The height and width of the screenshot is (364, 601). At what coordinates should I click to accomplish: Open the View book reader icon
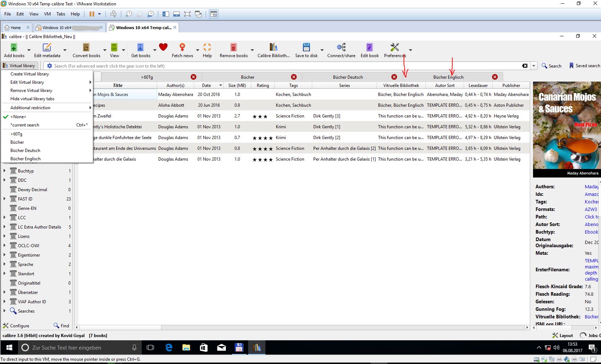coord(114,47)
